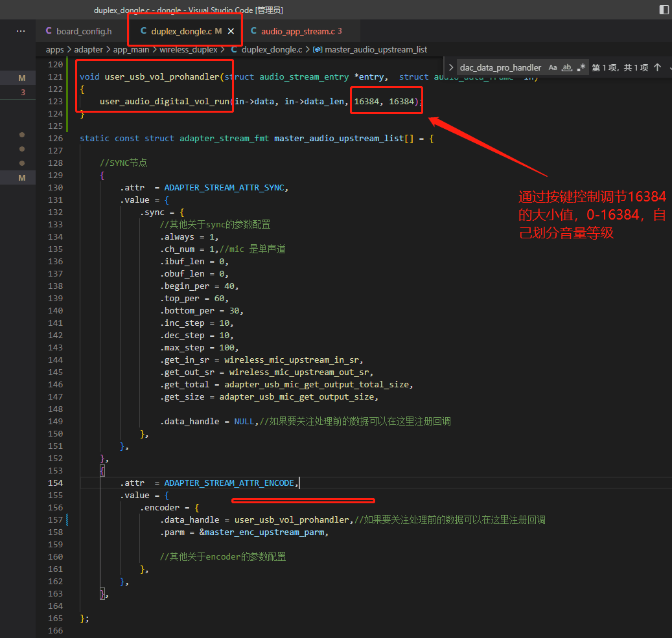The width and height of the screenshot is (672, 638).
Task: Click the //SYNC节点 comment
Action: [x=123, y=163]
